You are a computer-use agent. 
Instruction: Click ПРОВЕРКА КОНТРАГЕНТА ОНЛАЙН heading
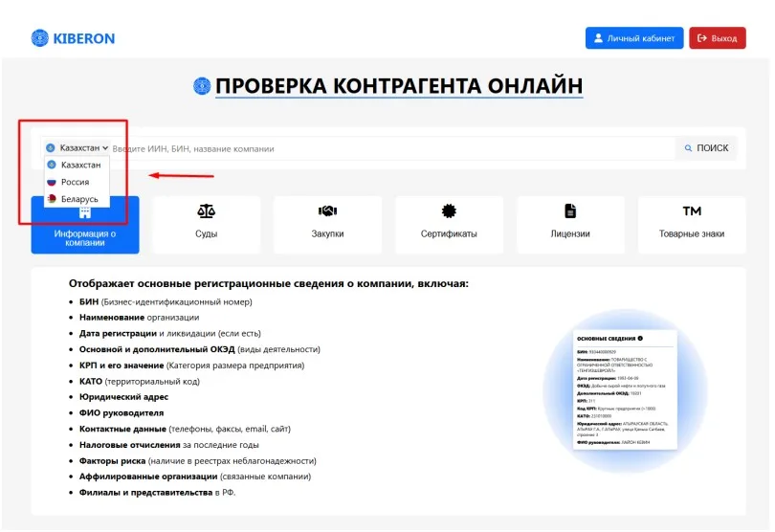pyautogui.click(x=399, y=86)
